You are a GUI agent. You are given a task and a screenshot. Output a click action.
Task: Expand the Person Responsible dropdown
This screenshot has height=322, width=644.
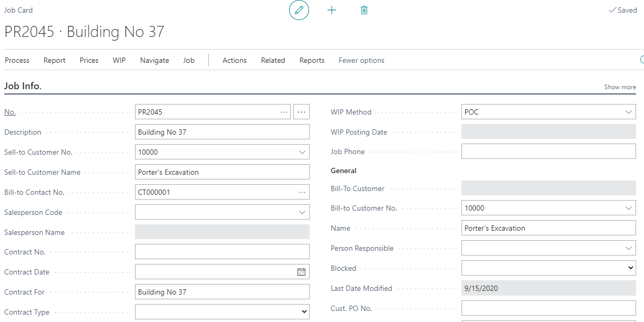(x=628, y=248)
